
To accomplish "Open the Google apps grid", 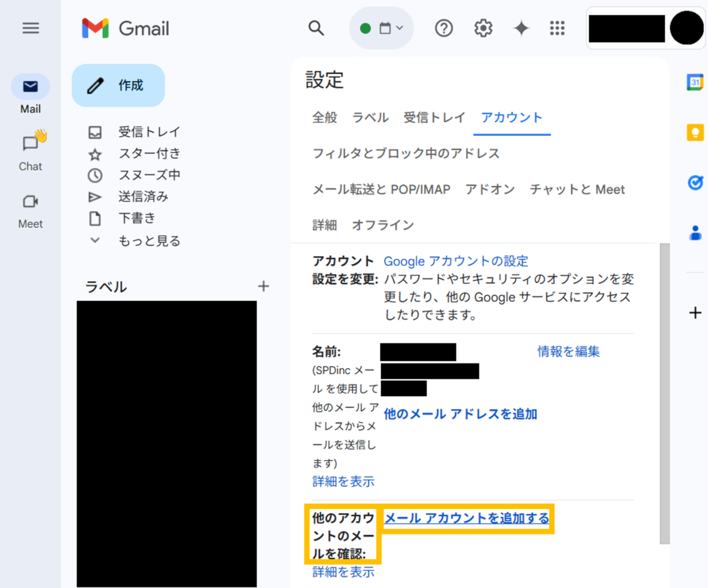I will pyautogui.click(x=557, y=28).
